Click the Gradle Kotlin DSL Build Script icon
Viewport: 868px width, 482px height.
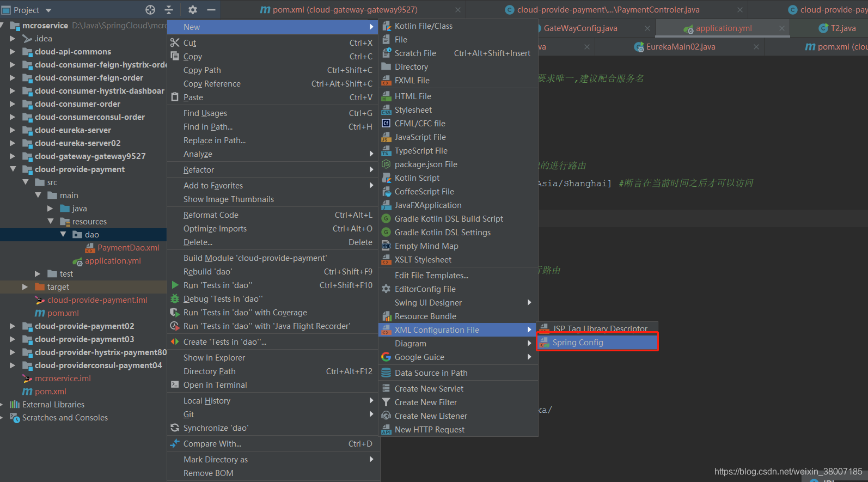pyautogui.click(x=387, y=218)
